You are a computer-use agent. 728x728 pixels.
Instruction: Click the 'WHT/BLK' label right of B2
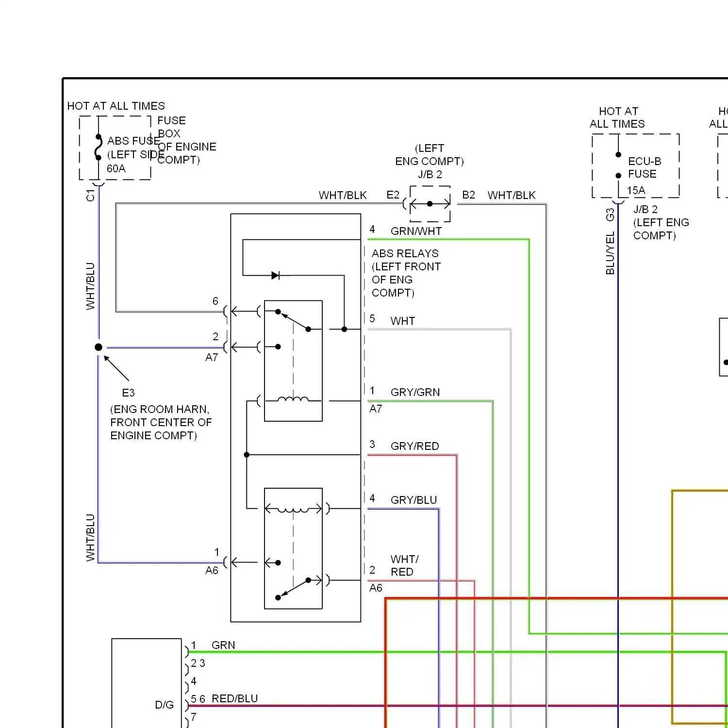click(x=512, y=195)
